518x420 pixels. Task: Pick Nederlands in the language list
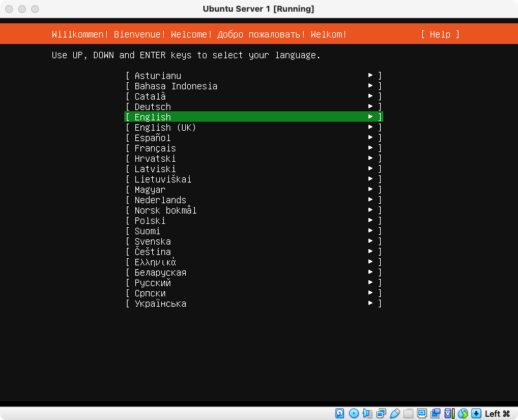[x=160, y=200]
